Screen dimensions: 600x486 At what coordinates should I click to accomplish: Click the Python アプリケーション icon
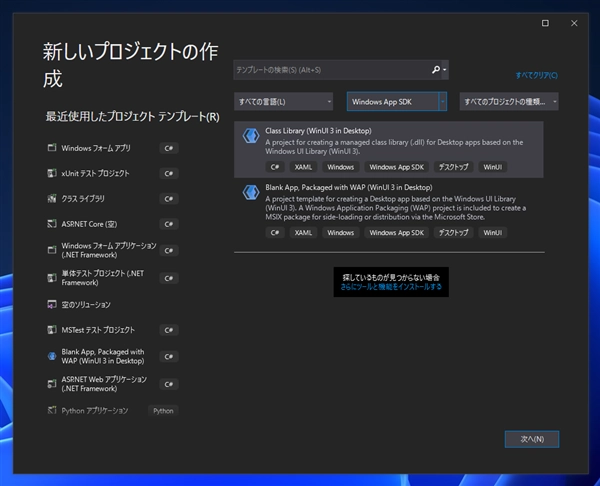(x=52, y=410)
